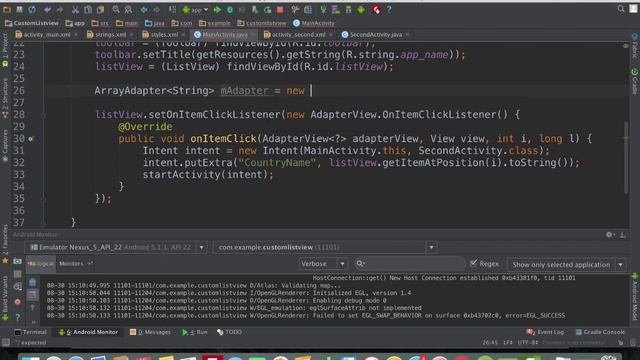
Task: Open the device selector dropdown for Nexus_5_API_22
Action: point(202,247)
